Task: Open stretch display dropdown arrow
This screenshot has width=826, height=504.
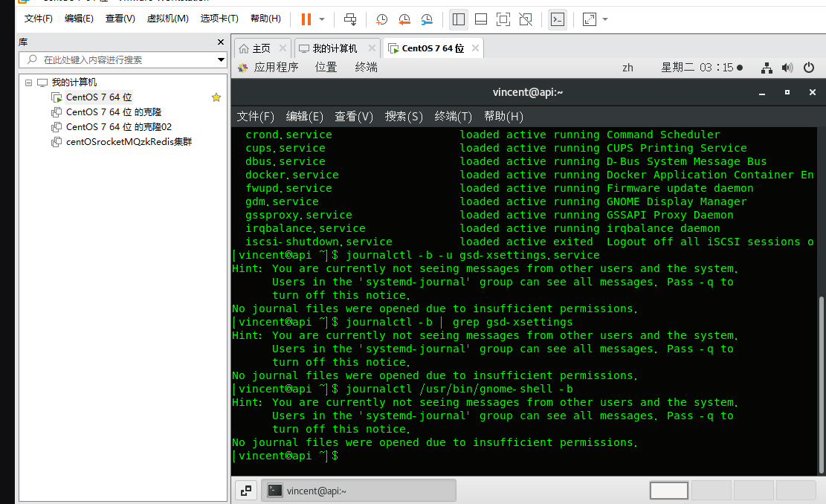Action: click(605, 19)
